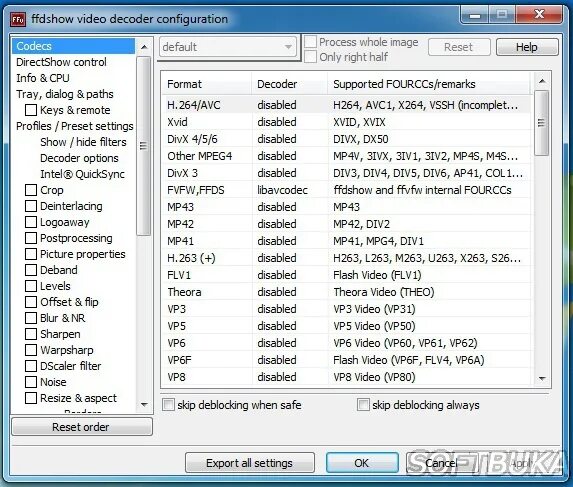
Task: Select the VP6F format row
Action: pyautogui.click(x=346, y=360)
